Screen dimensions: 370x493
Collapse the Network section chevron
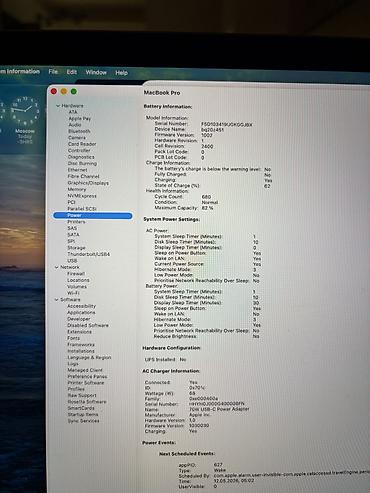[x=56, y=267]
